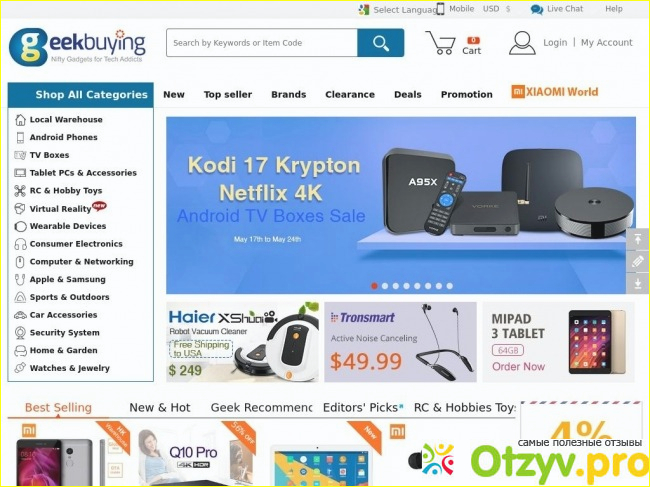Click the Tronsmart $49.99 promo banner

(400, 342)
